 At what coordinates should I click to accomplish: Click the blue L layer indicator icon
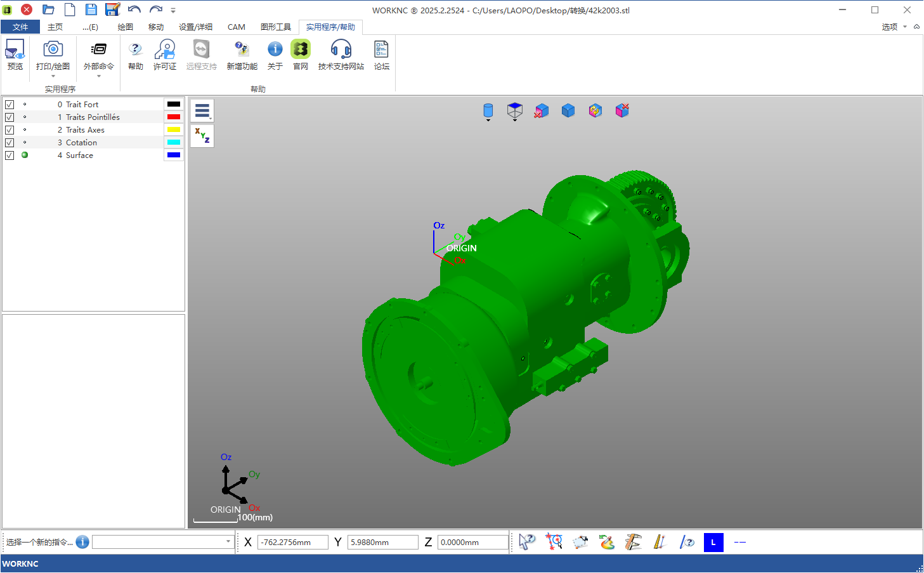713,543
